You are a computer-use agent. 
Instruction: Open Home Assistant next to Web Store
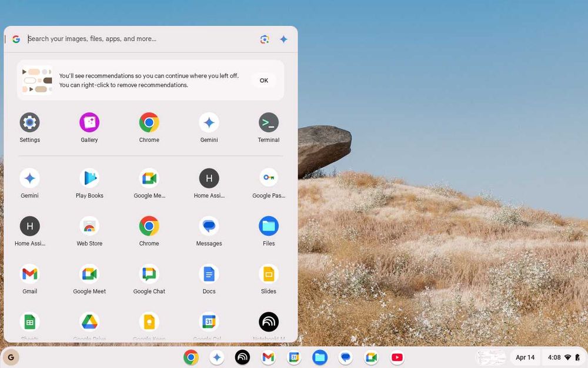(x=29, y=226)
